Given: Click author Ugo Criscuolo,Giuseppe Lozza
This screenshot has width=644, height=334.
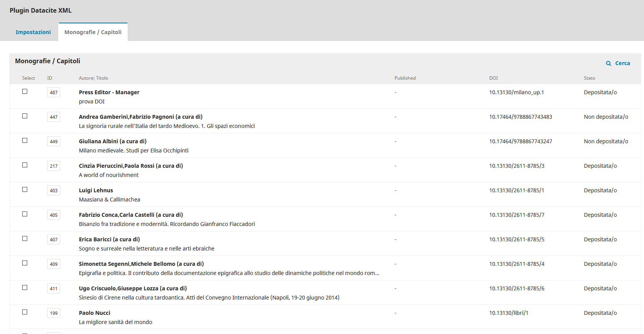Looking at the screenshot, I should pyautogui.click(x=133, y=288).
